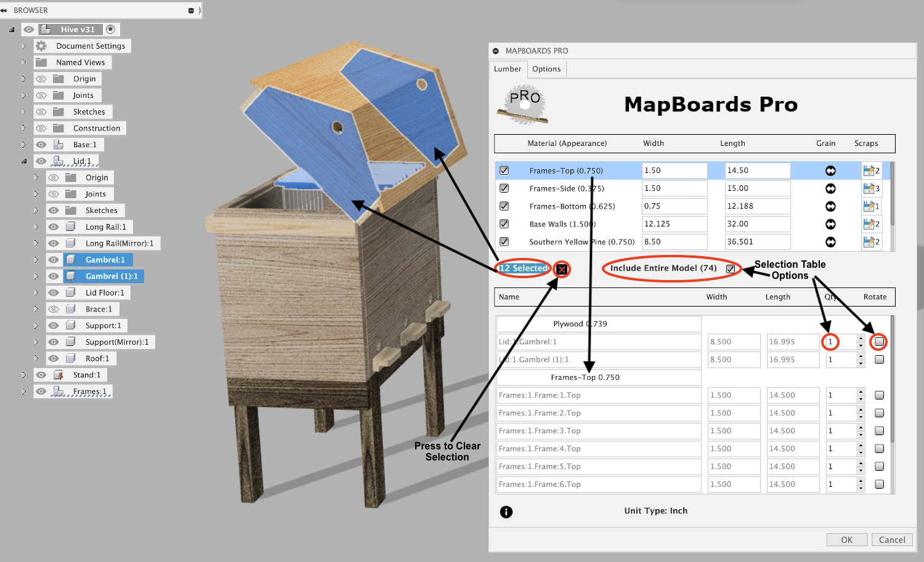The height and width of the screenshot is (562, 924).
Task: Switch to the Lumber tab
Action: point(508,69)
